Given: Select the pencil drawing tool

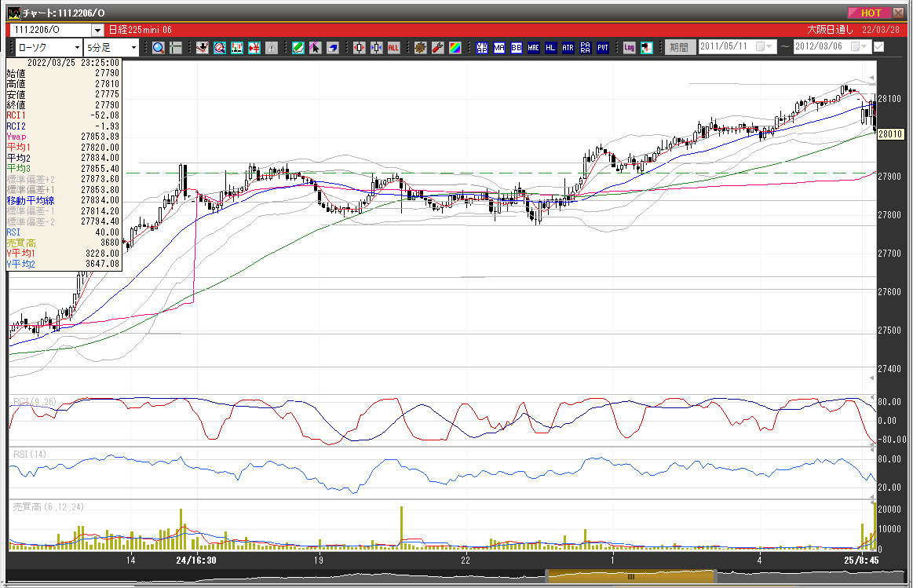Looking at the screenshot, I should pos(298,48).
